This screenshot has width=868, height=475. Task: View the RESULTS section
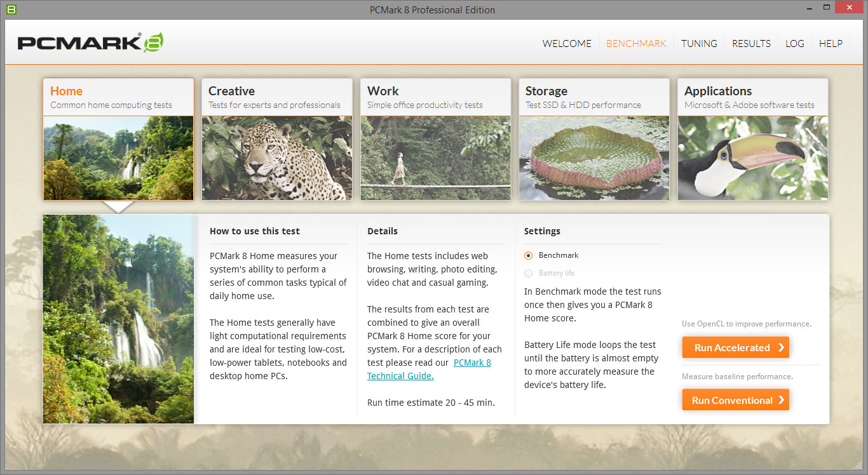tap(751, 44)
